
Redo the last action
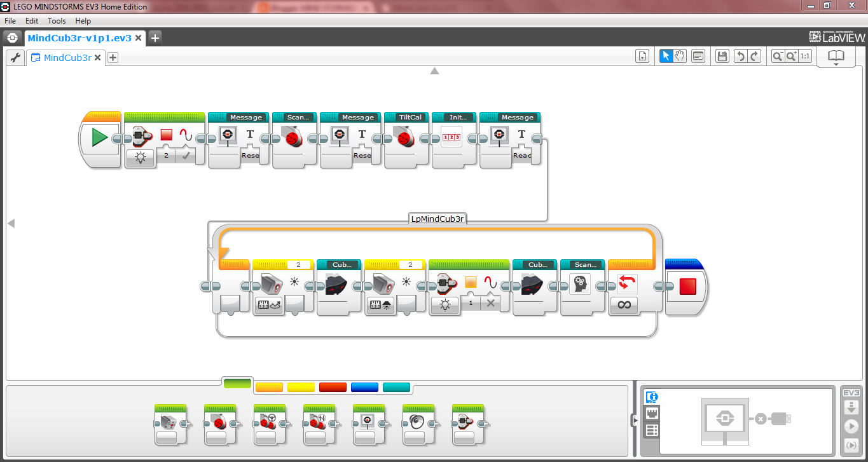(x=755, y=57)
